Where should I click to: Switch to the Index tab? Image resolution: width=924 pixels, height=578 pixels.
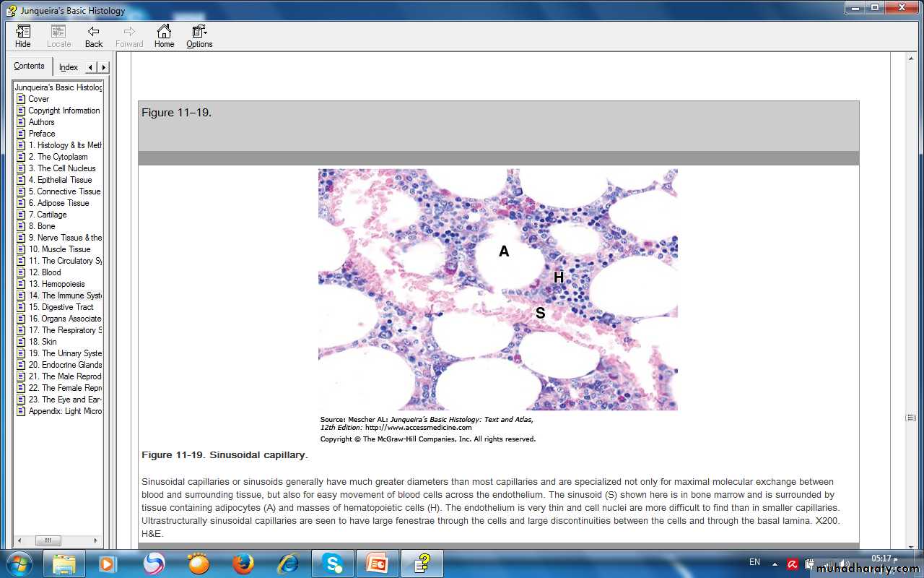tap(69, 67)
